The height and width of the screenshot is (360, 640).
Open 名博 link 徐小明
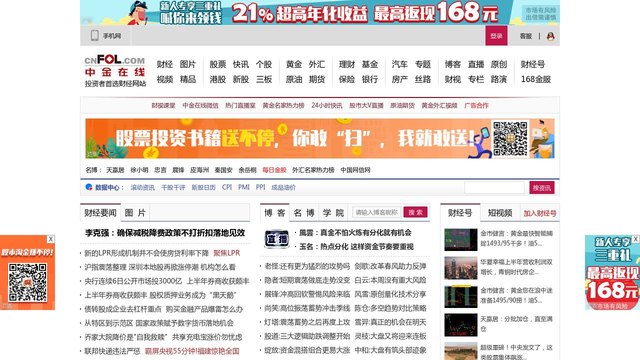(139, 170)
